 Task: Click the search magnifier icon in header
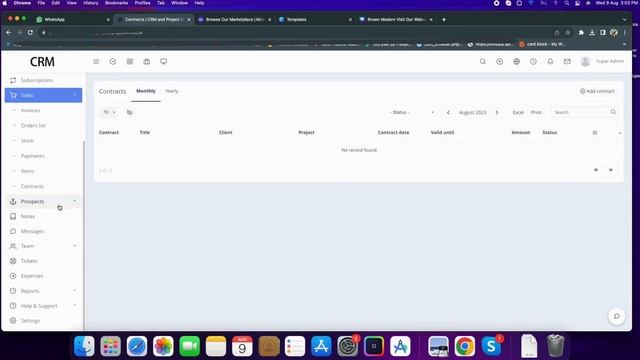(482, 62)
